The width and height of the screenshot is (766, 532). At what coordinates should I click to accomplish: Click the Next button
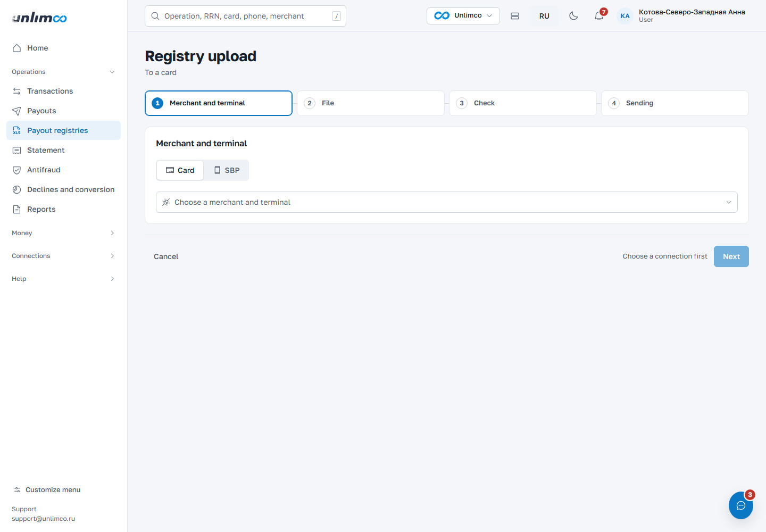731,256
